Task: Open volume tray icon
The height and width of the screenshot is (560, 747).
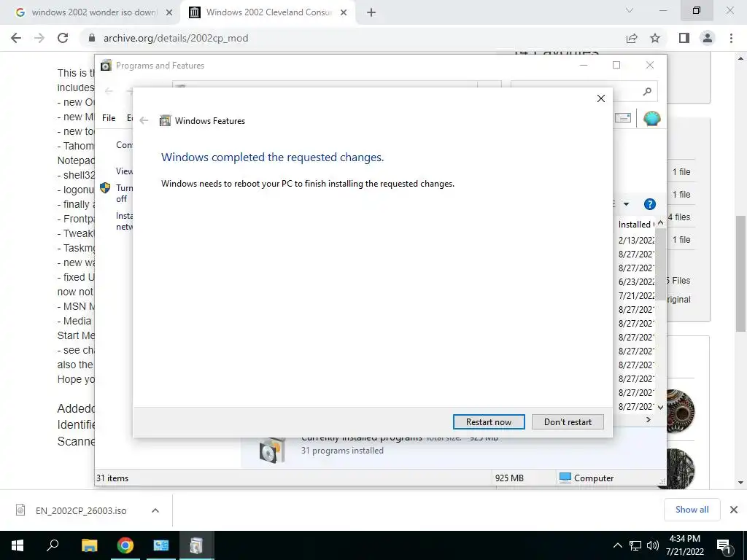Action: click(653, 545)
